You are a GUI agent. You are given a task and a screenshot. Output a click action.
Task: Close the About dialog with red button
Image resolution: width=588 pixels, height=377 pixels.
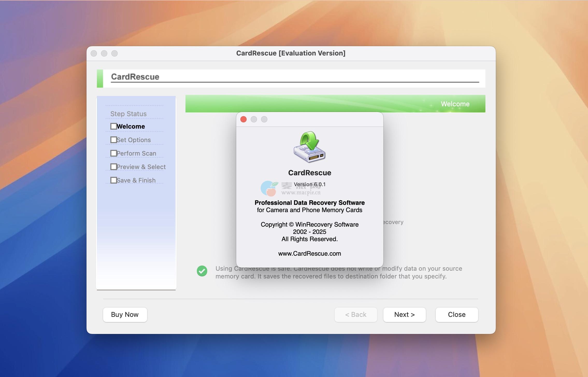pos(243,119)
